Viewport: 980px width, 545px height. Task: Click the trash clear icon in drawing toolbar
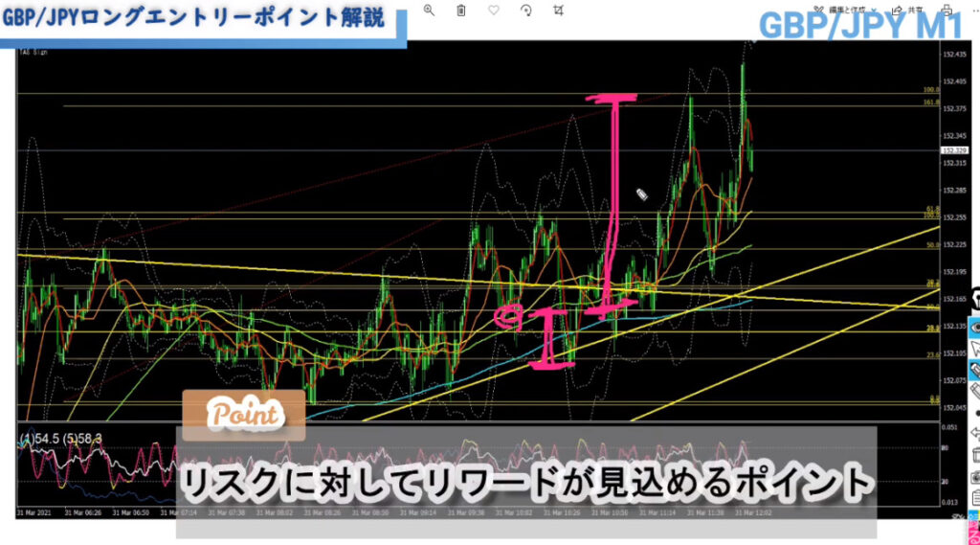pos(975,454)
